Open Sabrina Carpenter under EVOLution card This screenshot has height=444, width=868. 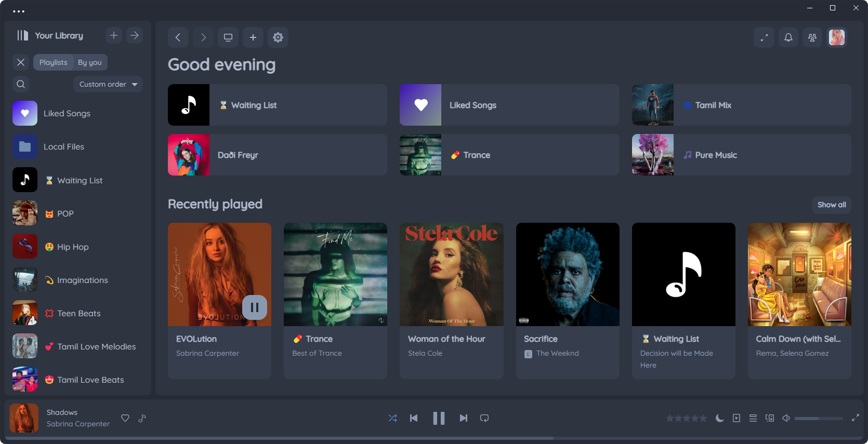[x=207, y=353]
